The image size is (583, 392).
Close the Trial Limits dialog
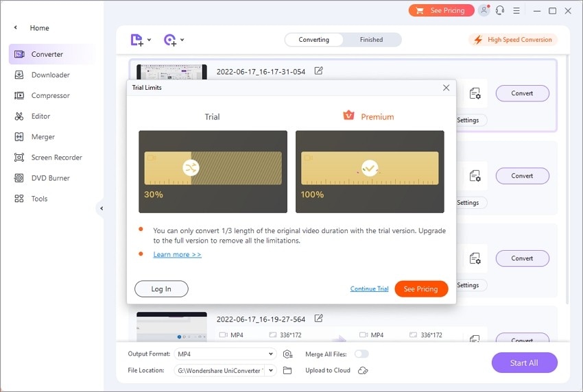[x=447, y=88]
